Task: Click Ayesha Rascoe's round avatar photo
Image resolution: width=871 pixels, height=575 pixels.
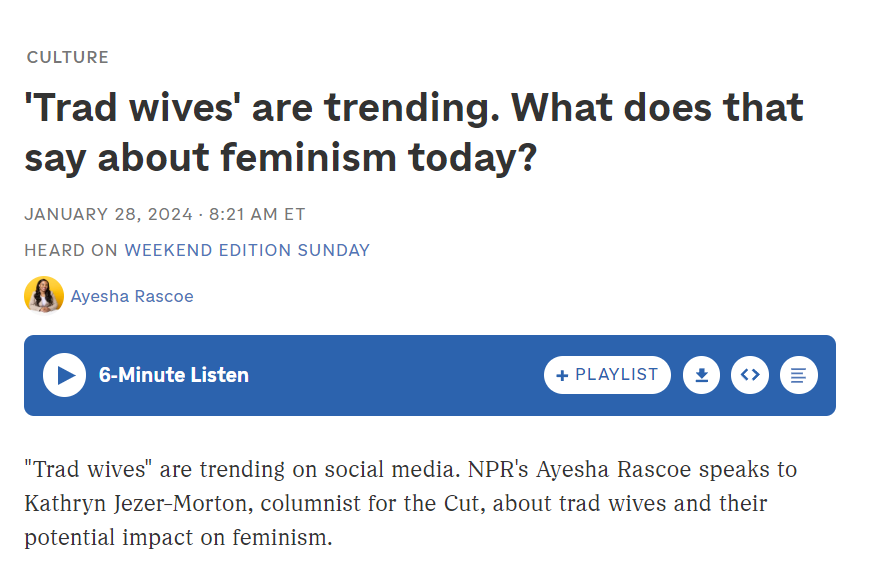Action: pos(44,295)
